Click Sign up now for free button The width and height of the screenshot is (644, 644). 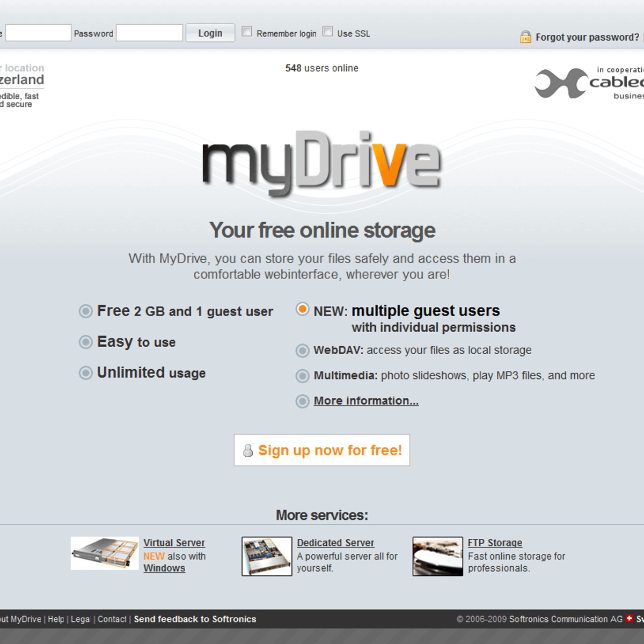(322, 450)
